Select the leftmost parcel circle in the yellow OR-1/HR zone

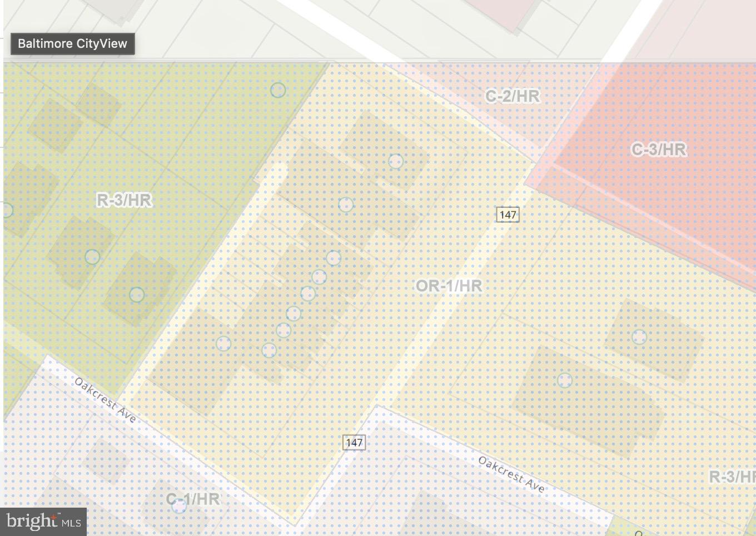click(223, 344)
